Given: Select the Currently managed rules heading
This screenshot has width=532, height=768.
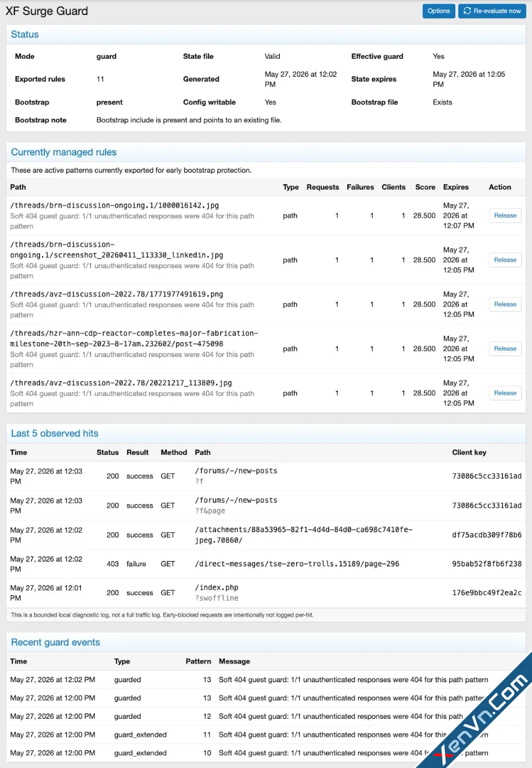Looking at the screenshot, I should (64, 152).
